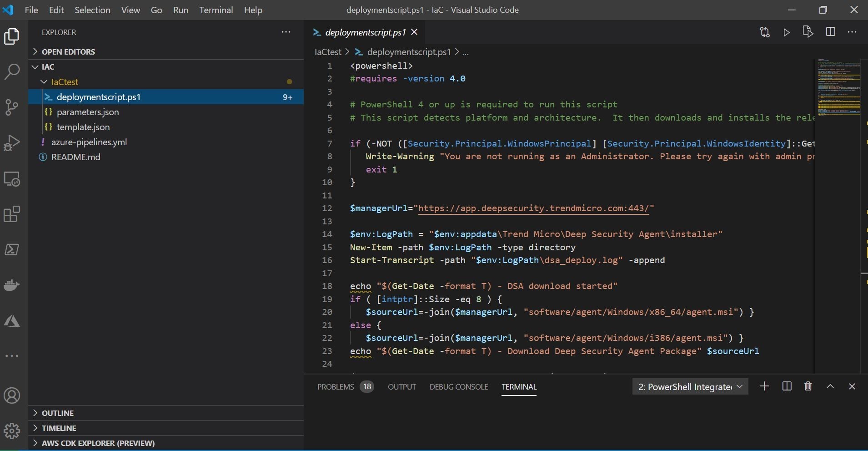Open Run and Debug view
This screenshot has height=451, width=868.
[12, 143]
